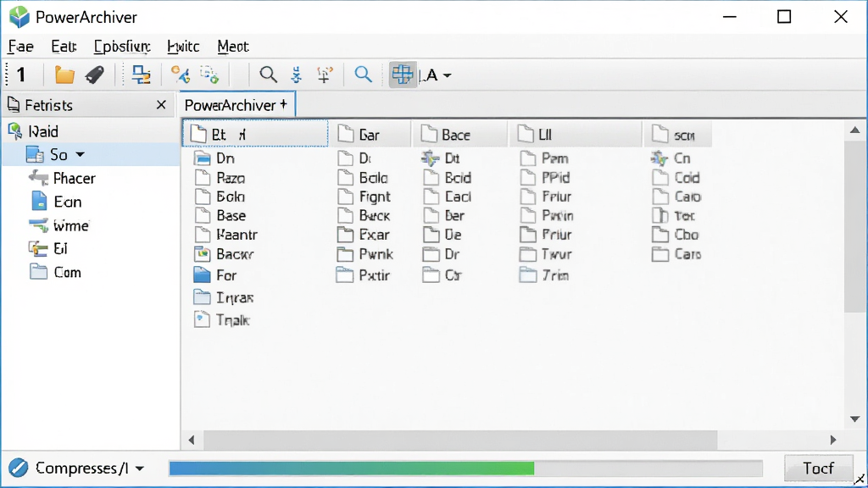Select the Cbo folder

pos(676,235)
